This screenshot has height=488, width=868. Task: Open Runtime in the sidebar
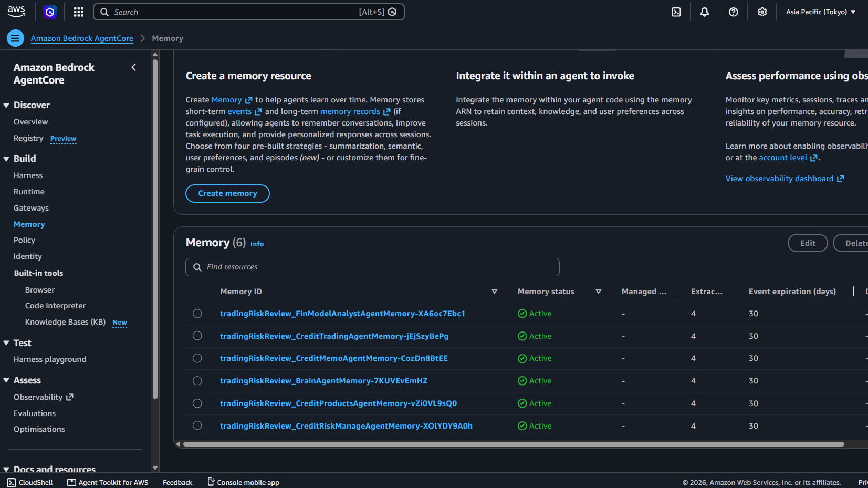(29, 192)
